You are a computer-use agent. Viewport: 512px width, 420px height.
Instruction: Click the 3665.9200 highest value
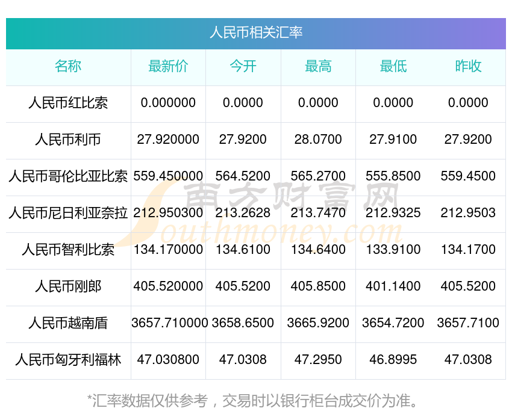tap(318, 323)
